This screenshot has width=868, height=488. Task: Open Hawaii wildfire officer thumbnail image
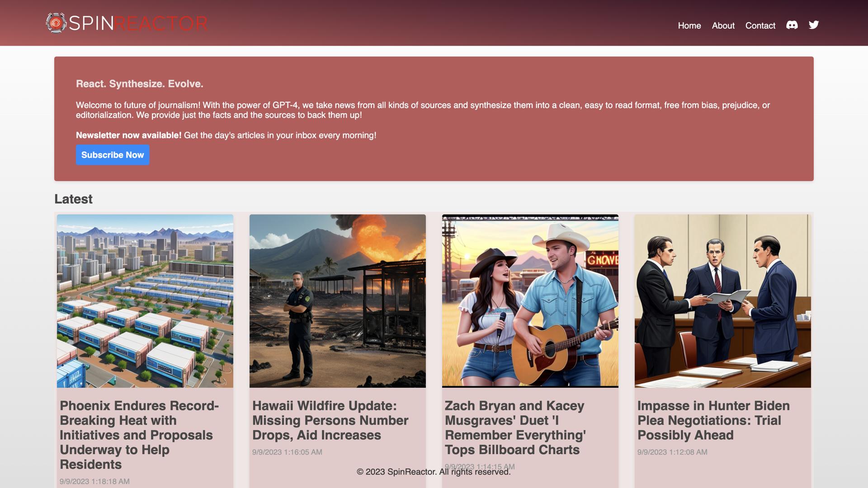[x=338, y=301]
